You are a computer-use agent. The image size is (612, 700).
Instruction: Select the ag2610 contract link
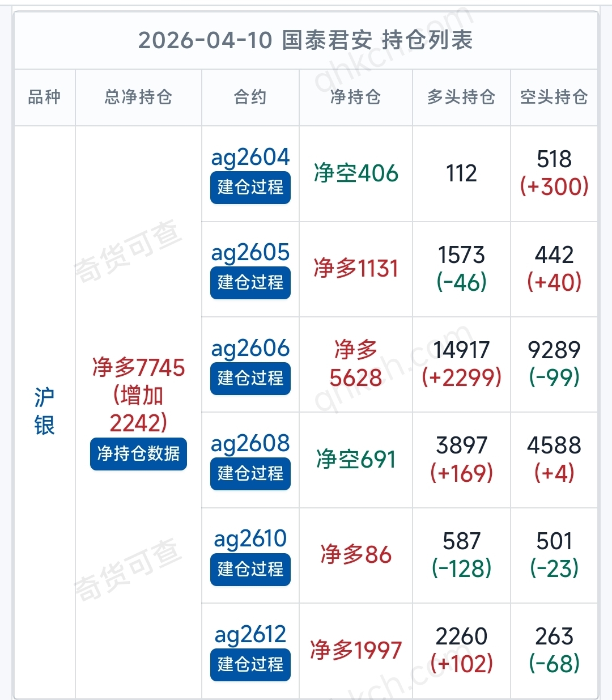tap(250, 538)
